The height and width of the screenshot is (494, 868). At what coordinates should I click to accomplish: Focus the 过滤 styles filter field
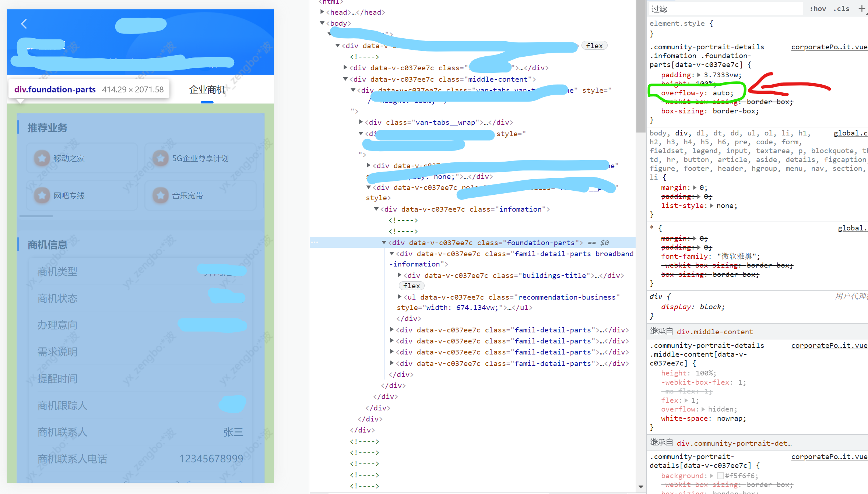click(x=725, y=8)
